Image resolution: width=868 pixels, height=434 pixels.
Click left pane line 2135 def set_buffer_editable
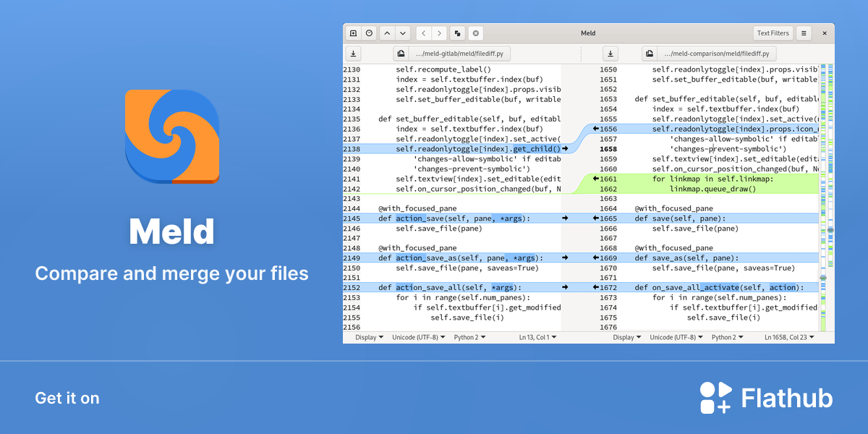[x=469, y=119]
